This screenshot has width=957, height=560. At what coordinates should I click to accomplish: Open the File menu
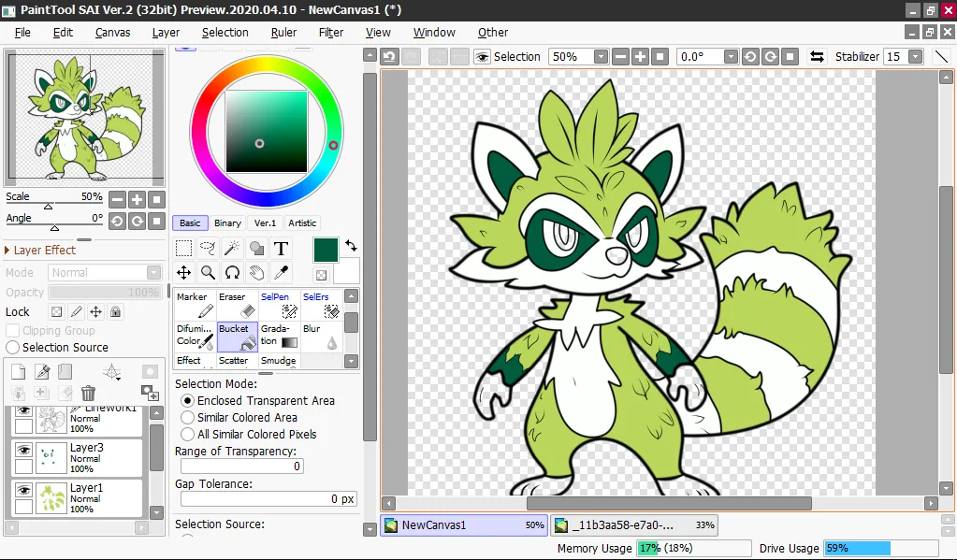22,33
